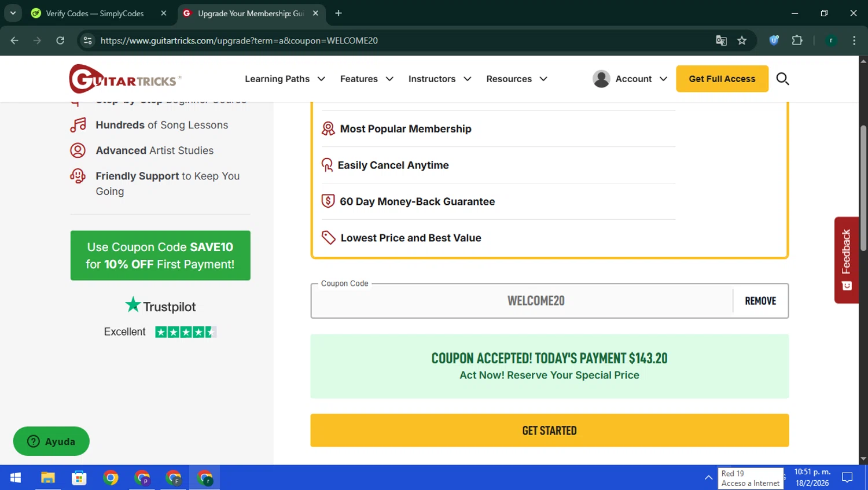Click the browser address bar URL

click(x=239, y=40)
